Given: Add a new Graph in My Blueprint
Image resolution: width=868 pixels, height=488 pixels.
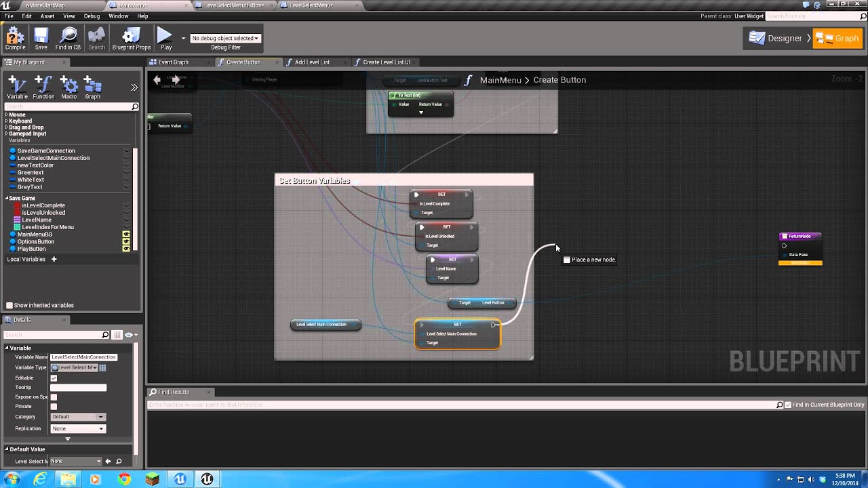Looking at the screenshot, I should (93, 87).
